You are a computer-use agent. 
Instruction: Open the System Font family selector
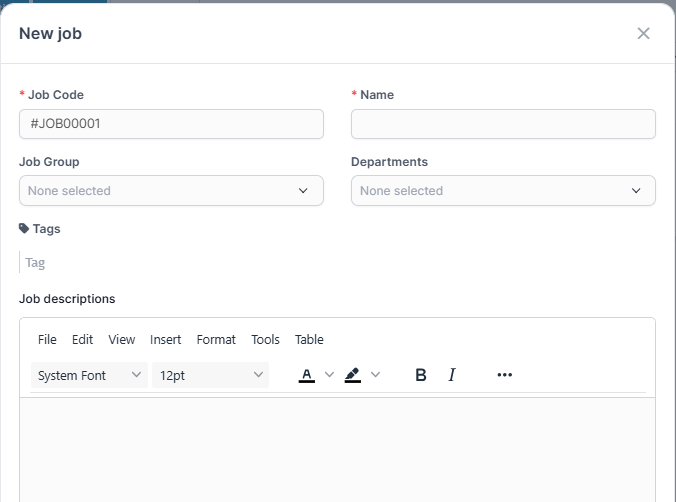(89, 375)
